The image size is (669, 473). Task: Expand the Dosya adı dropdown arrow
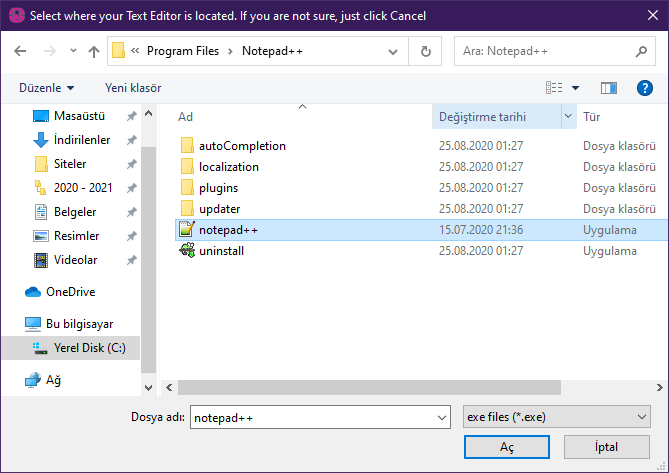[442, 418]
